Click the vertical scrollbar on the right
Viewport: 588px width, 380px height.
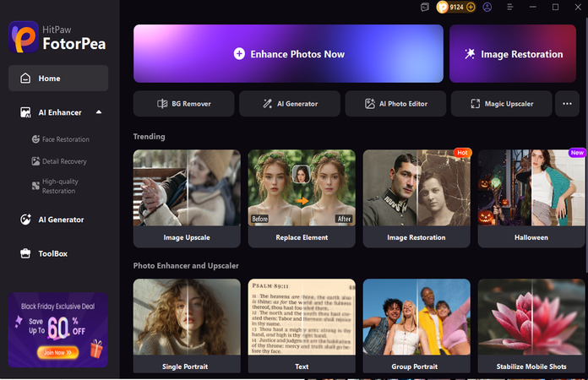(586, 144)
